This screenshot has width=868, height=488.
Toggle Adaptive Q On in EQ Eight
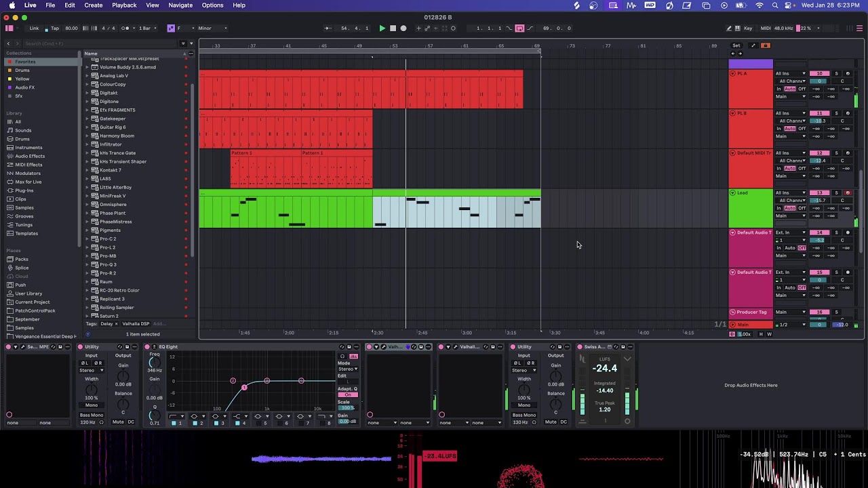347,395
